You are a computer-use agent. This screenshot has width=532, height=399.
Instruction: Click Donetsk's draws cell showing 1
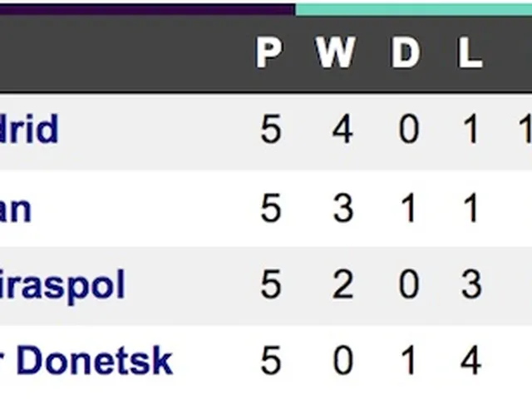coord(407,362)
